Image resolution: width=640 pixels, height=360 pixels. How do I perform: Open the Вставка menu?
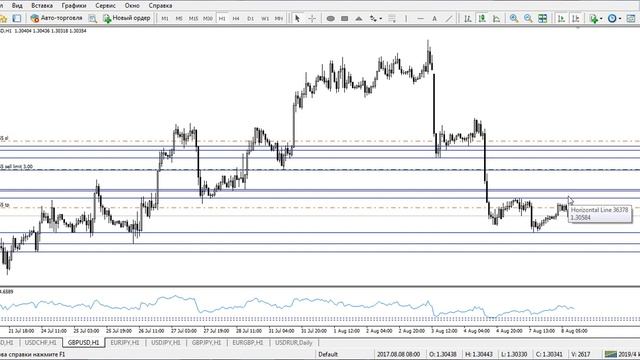tap(42, 6)
